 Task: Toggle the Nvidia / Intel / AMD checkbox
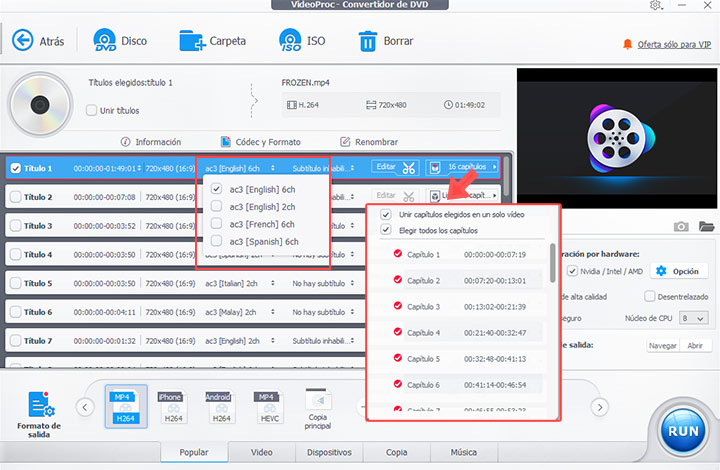[572, 271]
